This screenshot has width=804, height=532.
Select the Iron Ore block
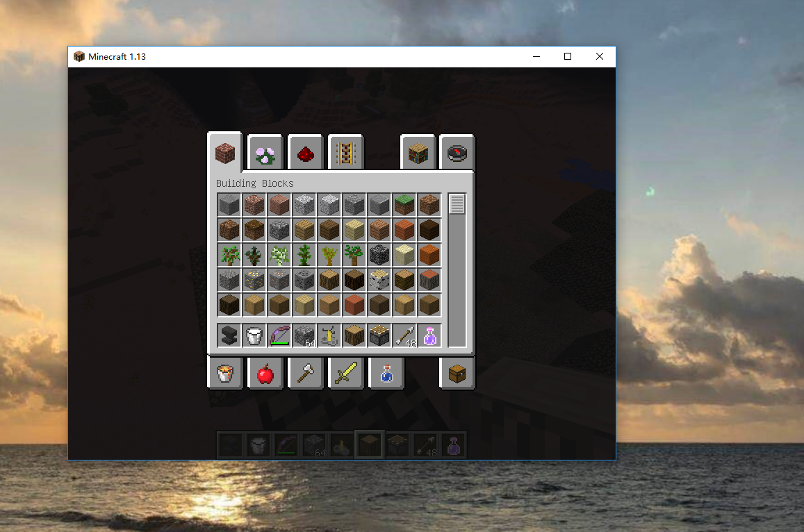pos(279,281)
